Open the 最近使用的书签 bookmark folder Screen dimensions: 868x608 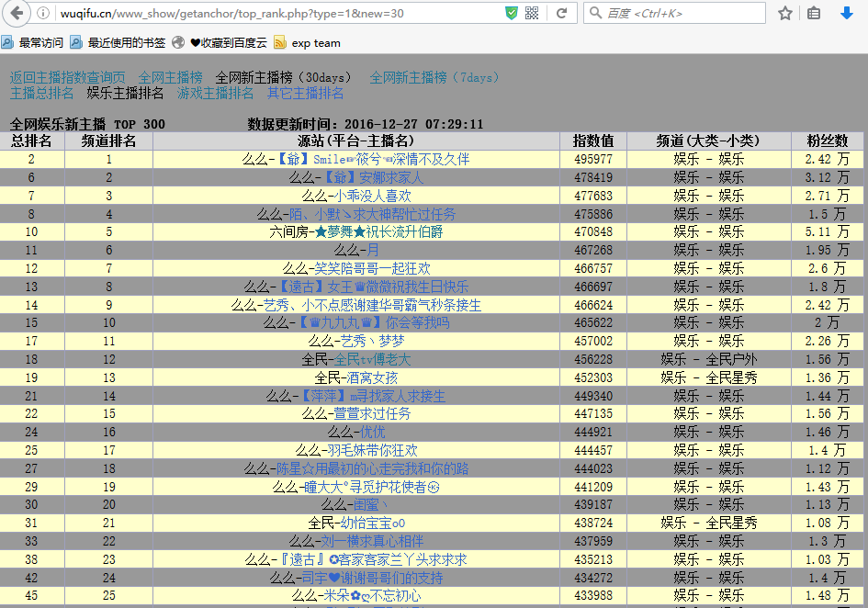pos(118,42)
